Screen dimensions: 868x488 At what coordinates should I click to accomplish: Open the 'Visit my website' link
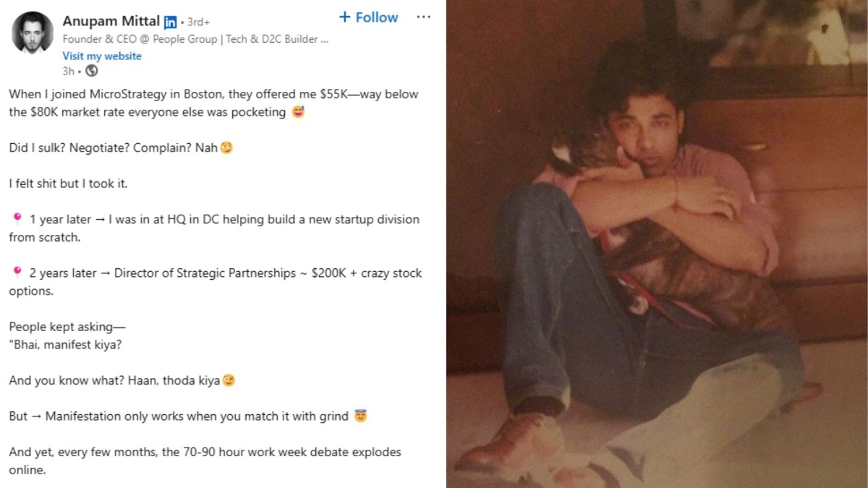pos(102,56)
